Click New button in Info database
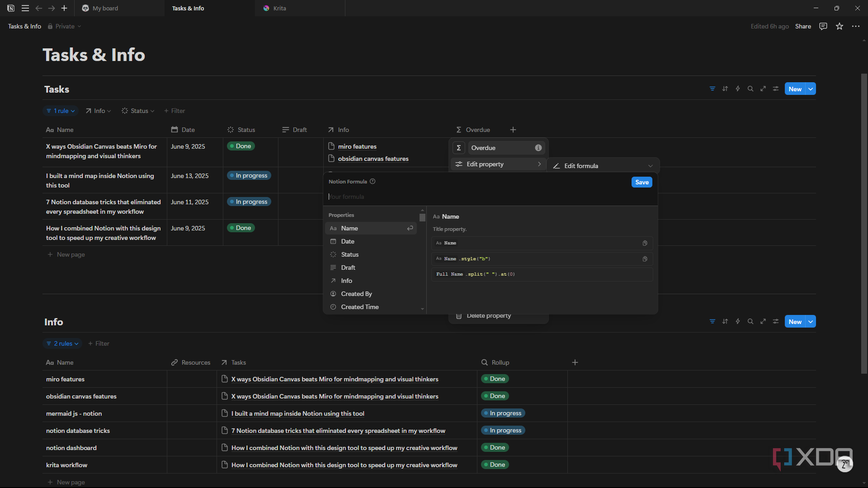Screen dimensions: 868x488 pyautogui.click(x=795, y=322)
